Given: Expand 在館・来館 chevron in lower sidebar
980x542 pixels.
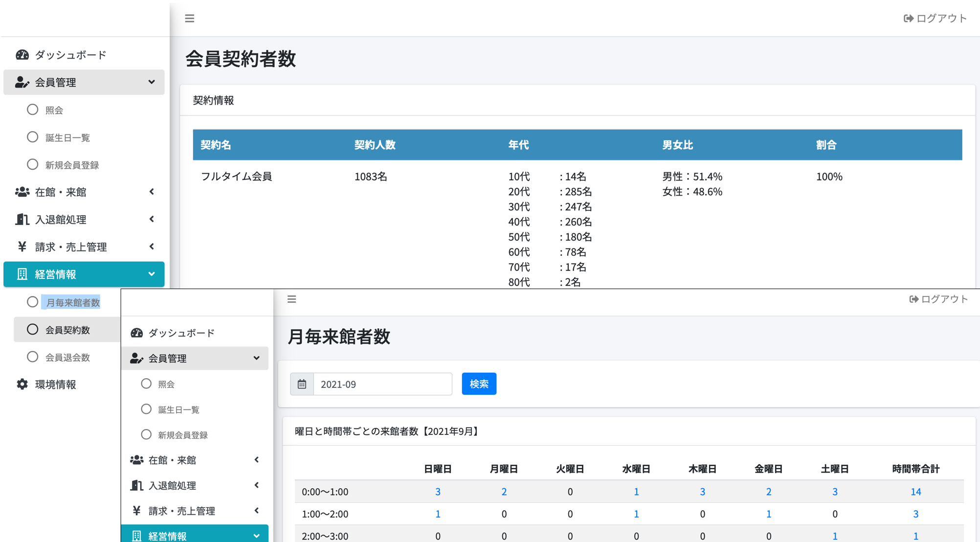Looking at the screenshot, I should [257, 460].
